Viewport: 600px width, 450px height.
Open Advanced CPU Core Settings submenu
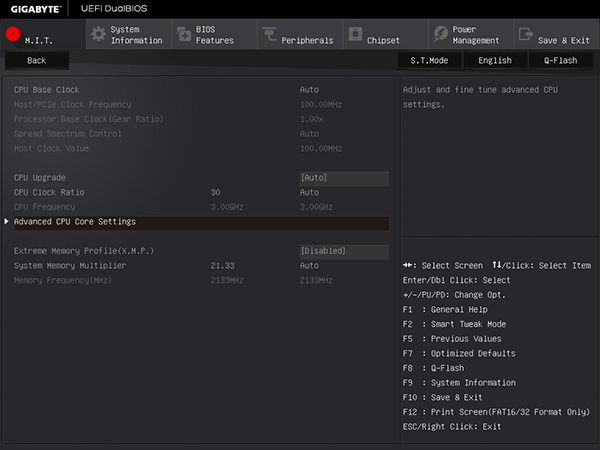coord(201,222)
